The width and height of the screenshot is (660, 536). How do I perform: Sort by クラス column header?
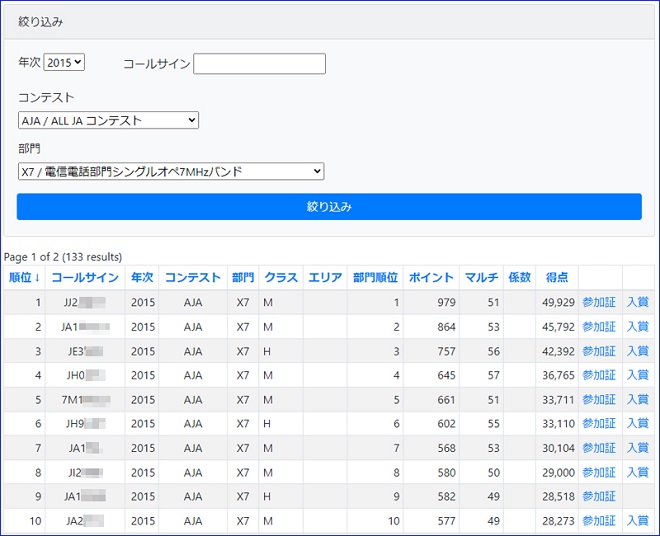281,277
